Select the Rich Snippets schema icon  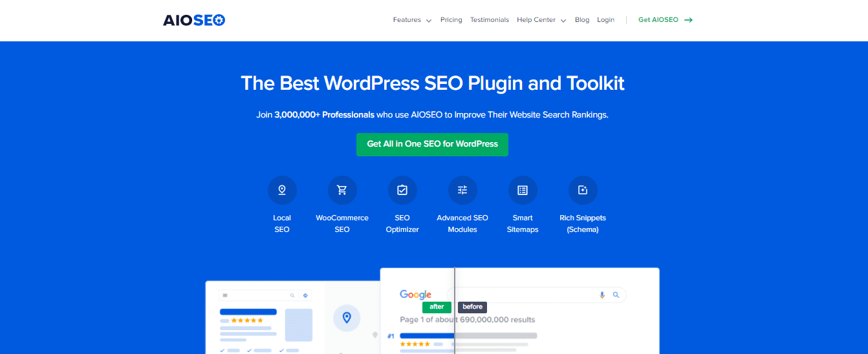583,190
